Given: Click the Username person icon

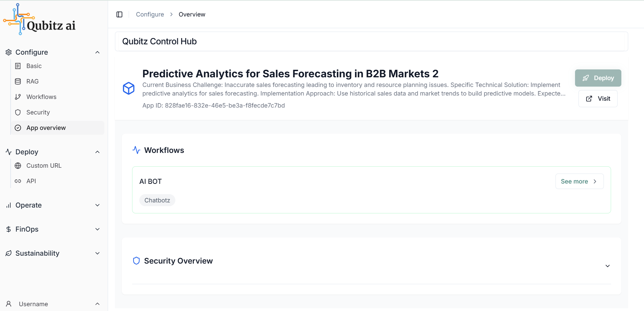Looking at the screenshot, I should [x=9, y=304].
